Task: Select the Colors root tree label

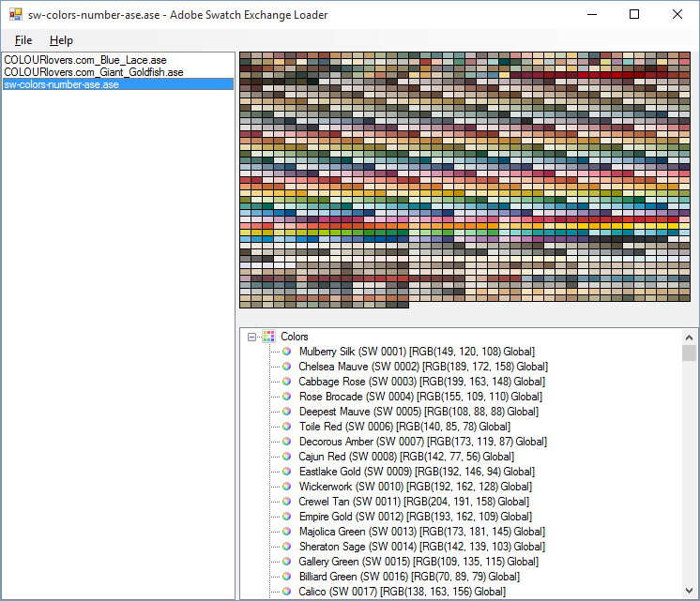Action: 295,337
